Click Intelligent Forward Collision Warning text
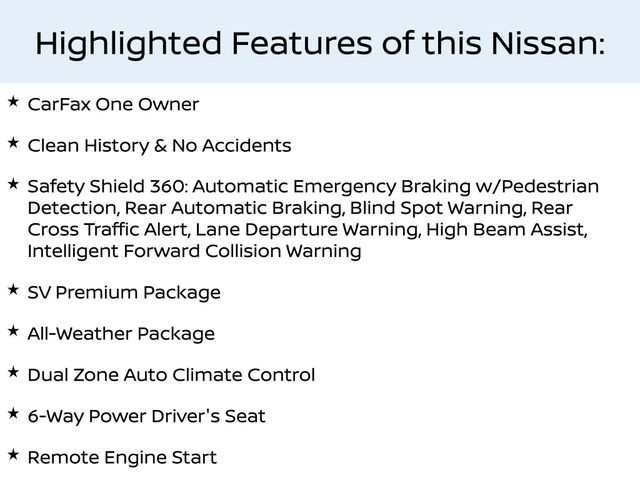 click(x=194, y=252)
